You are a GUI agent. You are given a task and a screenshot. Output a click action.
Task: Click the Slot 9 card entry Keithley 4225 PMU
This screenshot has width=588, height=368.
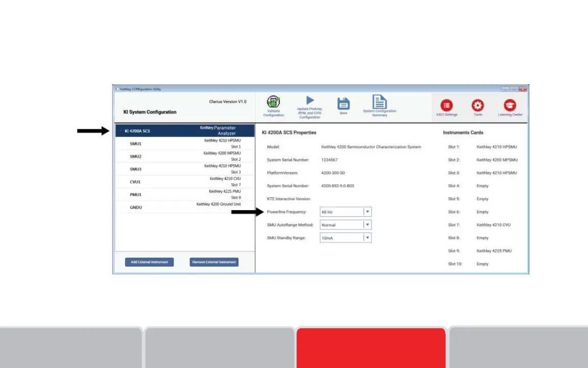pos(494,251)
